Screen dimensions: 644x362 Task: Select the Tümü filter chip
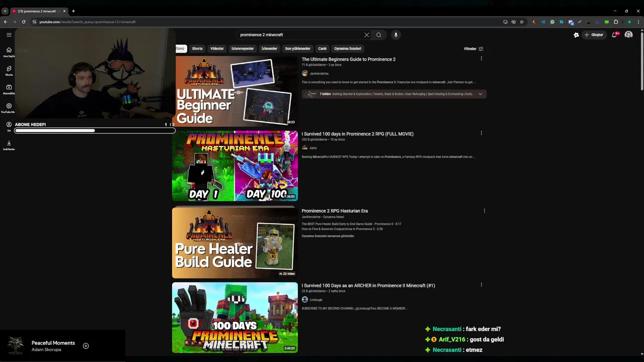tap(181, 49)
